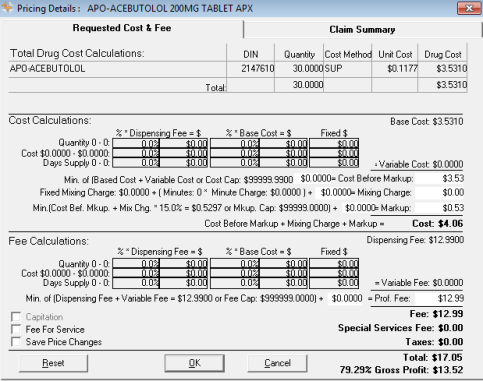Screen dimensions: 483x381
Task: Edit the Markup $0.53 field
Action: pyautogui.click(x=439, y=208)
